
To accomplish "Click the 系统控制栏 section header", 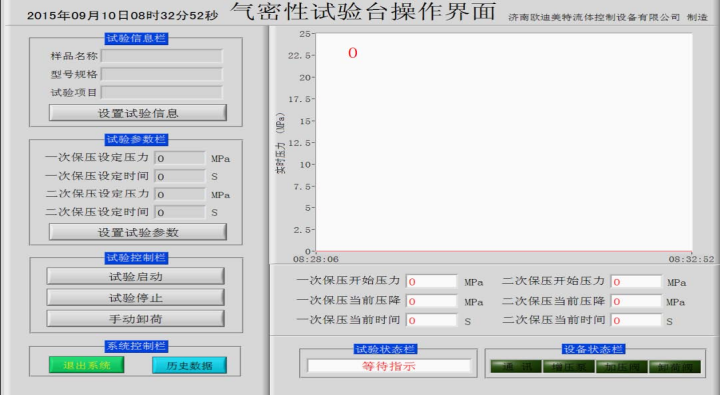I will 136,346.
